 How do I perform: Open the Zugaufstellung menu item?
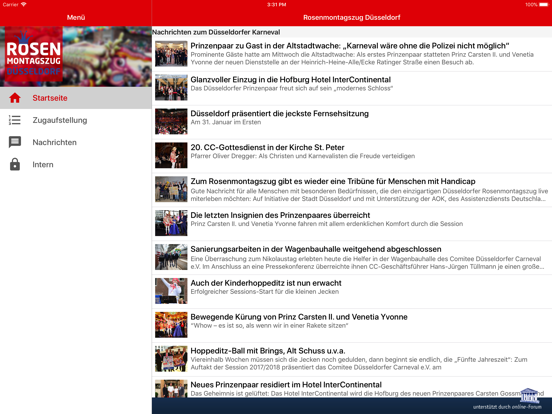76,120
